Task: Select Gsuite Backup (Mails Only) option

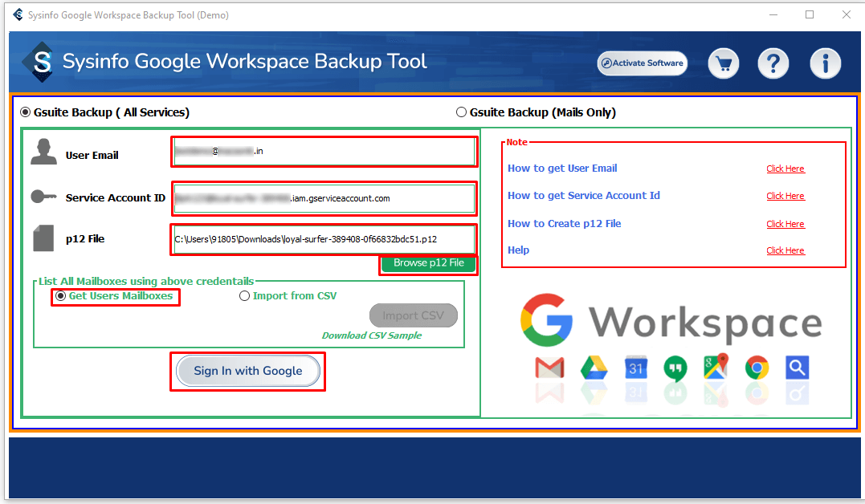Action: (x=537, y=112)
